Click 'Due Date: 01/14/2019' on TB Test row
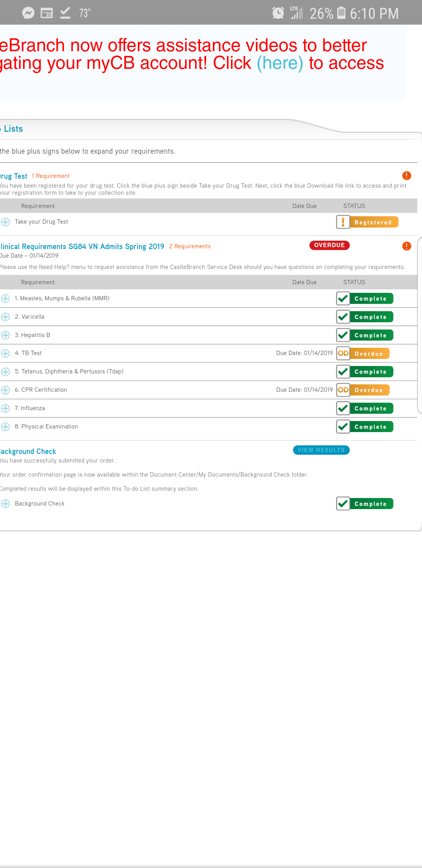422x868 pixels. [x=304, y=353]
